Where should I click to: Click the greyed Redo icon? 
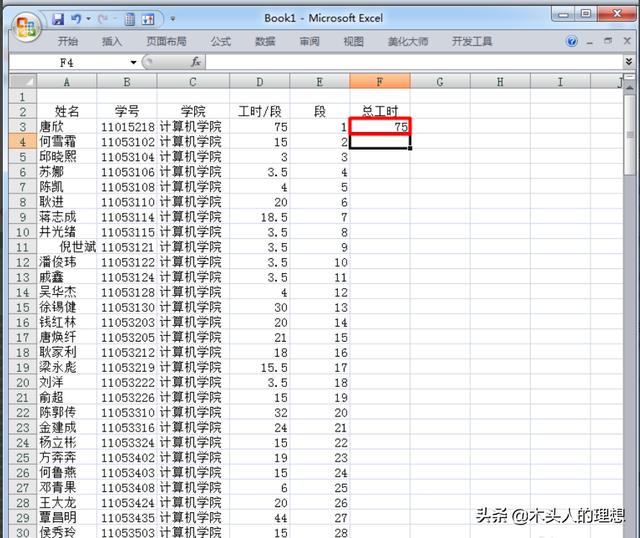pos(102,19)
